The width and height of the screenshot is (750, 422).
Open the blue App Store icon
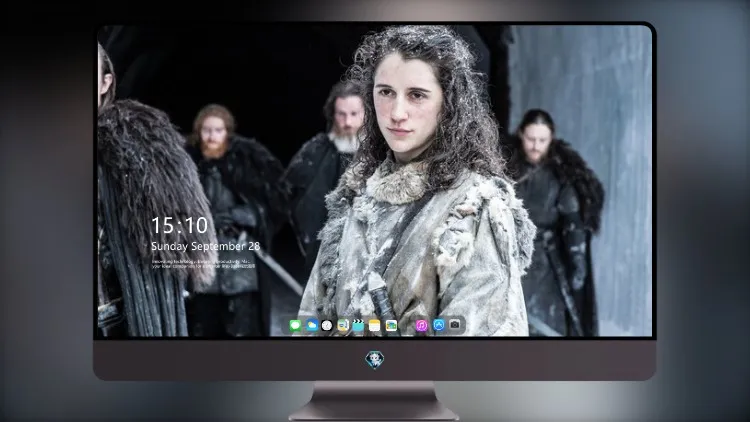tap(439, 325)
